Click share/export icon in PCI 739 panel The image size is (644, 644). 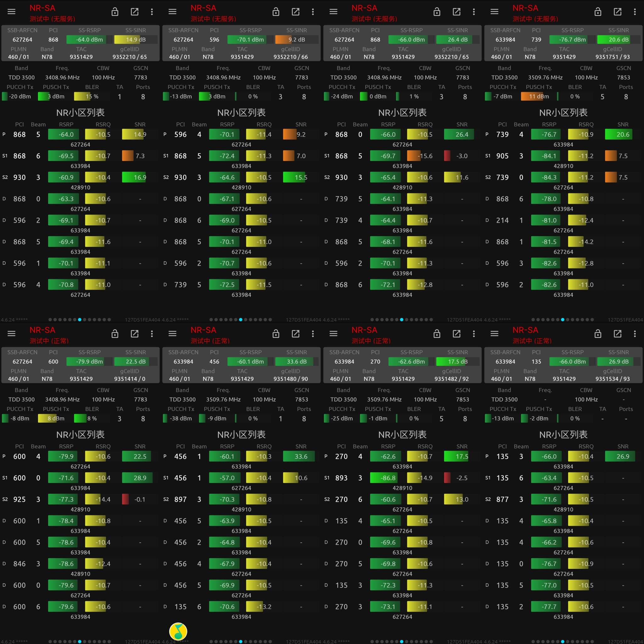pos(618,12)
